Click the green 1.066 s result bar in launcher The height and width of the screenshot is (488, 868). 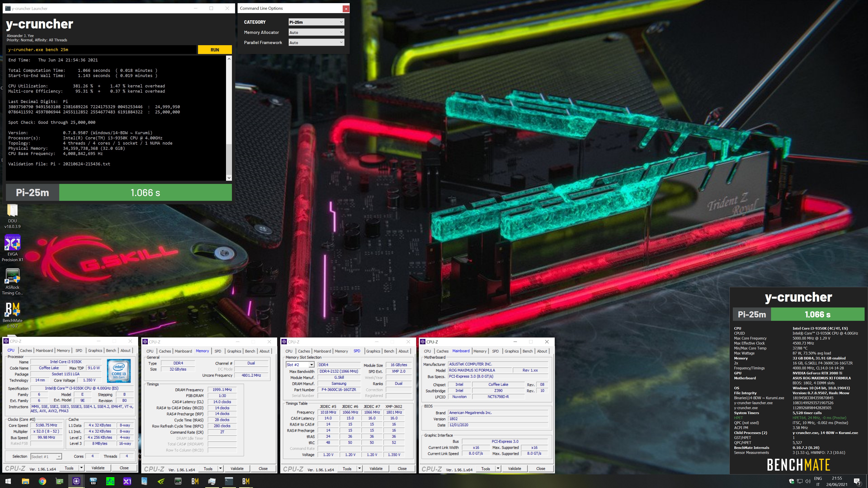point(146,193)
